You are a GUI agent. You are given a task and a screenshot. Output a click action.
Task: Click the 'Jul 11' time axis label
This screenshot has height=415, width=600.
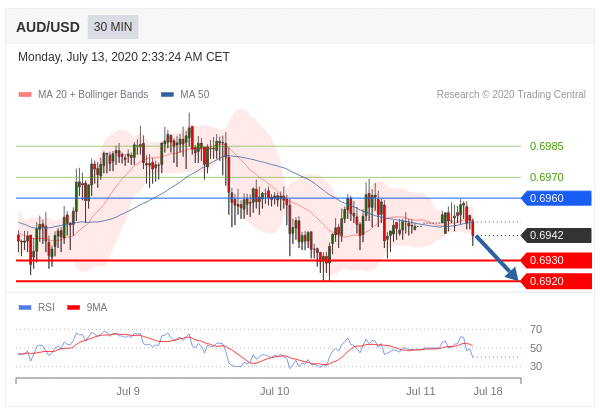(x=421, y=391)
